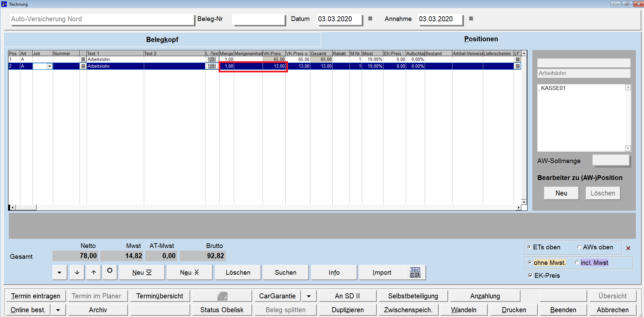Click the red X beside ETs oben
Image resolution: width=644 pixels, height=317 pixels.
point(628,248)
